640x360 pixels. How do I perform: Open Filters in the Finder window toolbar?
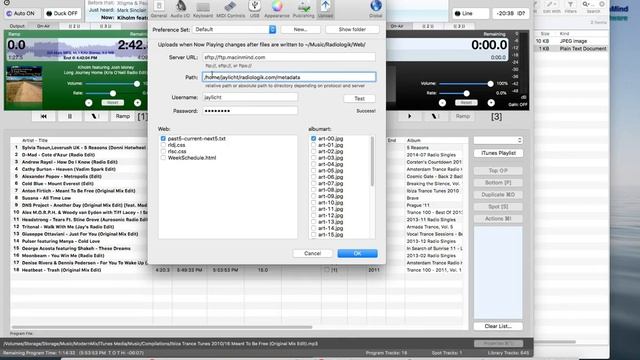(570, 7)
